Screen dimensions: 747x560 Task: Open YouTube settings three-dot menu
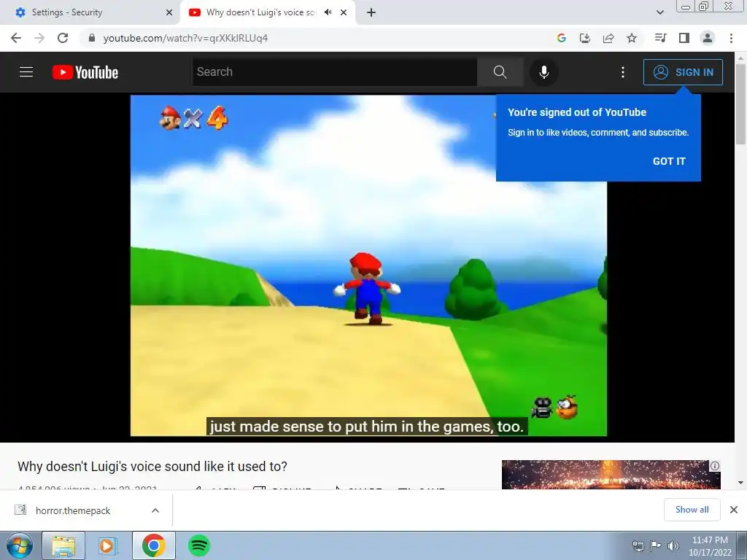(623, 72)
